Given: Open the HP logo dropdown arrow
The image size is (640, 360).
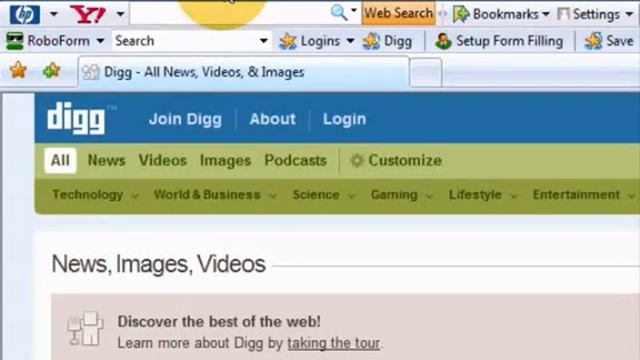Looking at the screenshot, I should (x=53, y=14).
